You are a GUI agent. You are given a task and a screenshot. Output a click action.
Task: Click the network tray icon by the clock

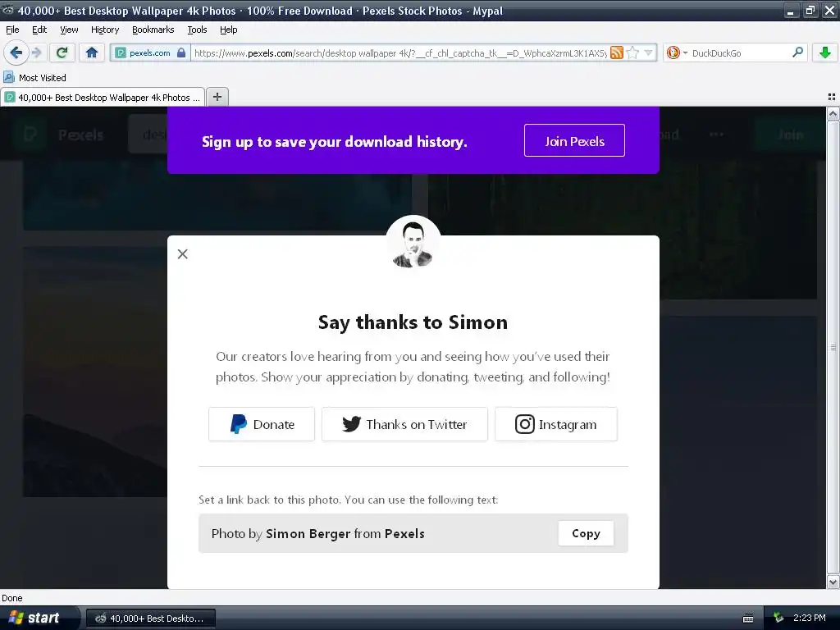(x=778, y=619)
